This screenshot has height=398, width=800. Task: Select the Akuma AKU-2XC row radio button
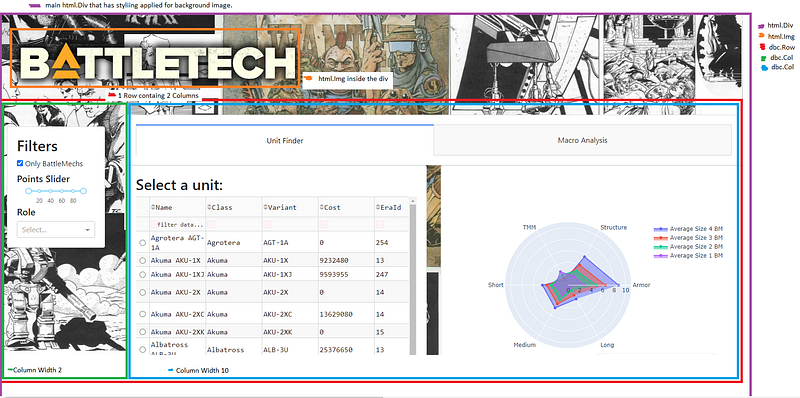[142, 314]
